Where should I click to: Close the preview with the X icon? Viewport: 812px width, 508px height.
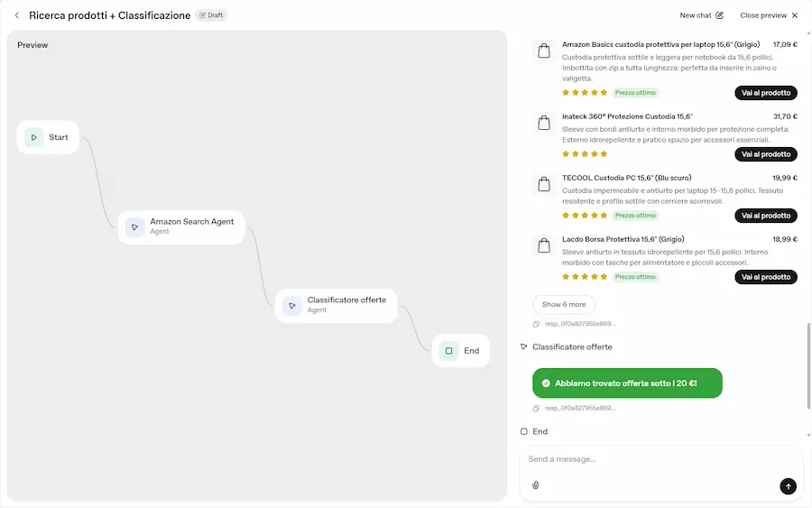[795, 15]
